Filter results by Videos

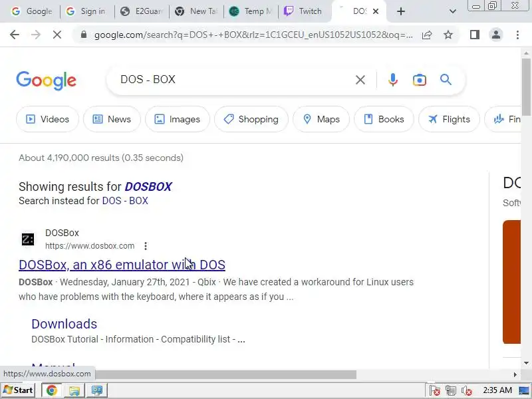(x=47, y=119)
